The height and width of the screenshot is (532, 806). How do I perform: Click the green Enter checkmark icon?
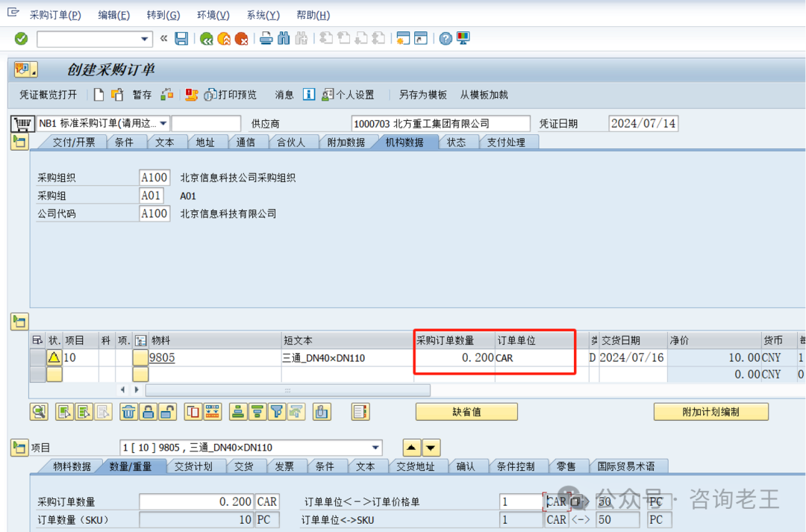point(21,39)
